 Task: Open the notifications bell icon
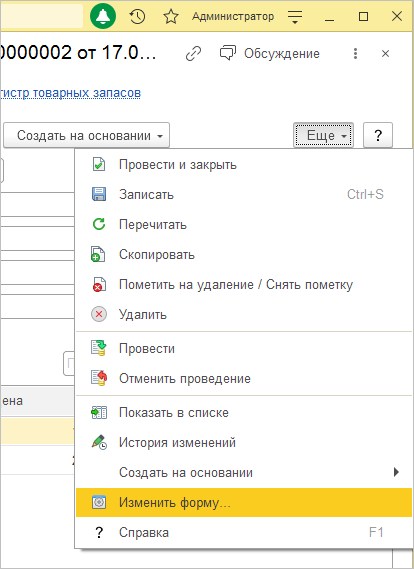click(103, 16)
